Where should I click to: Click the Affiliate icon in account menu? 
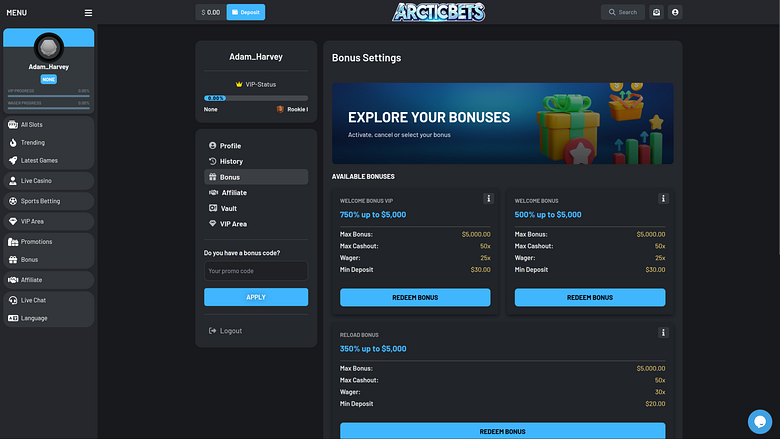point(213,192)
